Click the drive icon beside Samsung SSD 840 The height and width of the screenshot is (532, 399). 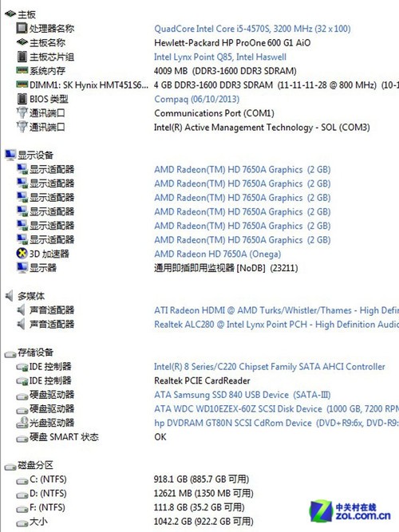point(22,396)
